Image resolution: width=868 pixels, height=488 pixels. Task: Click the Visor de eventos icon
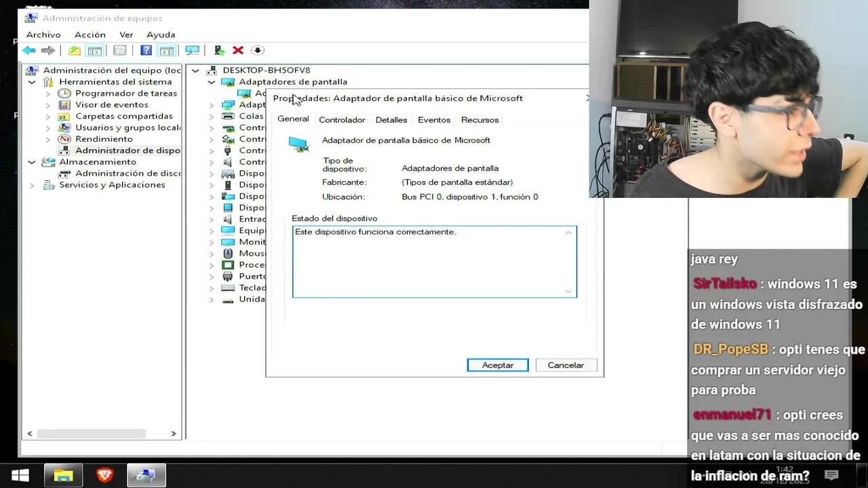[64, 104]
